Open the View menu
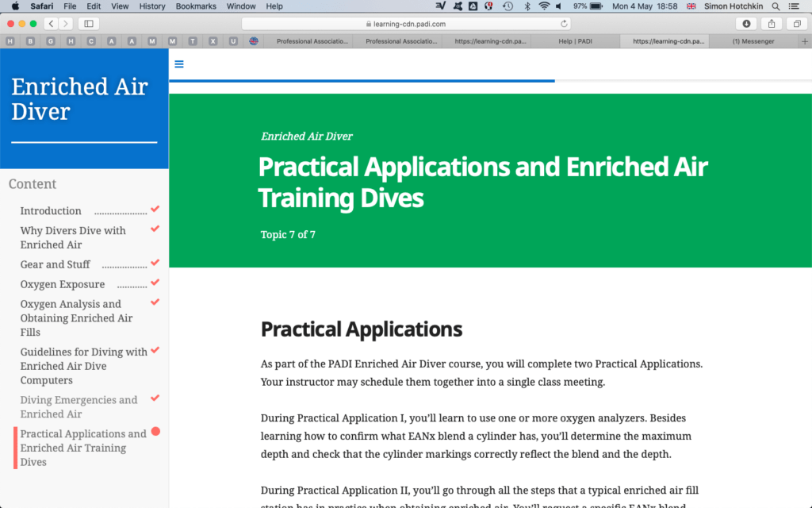The width and height of the screenshot is (812, 508). pyautogui.click(x=120, y=6)
